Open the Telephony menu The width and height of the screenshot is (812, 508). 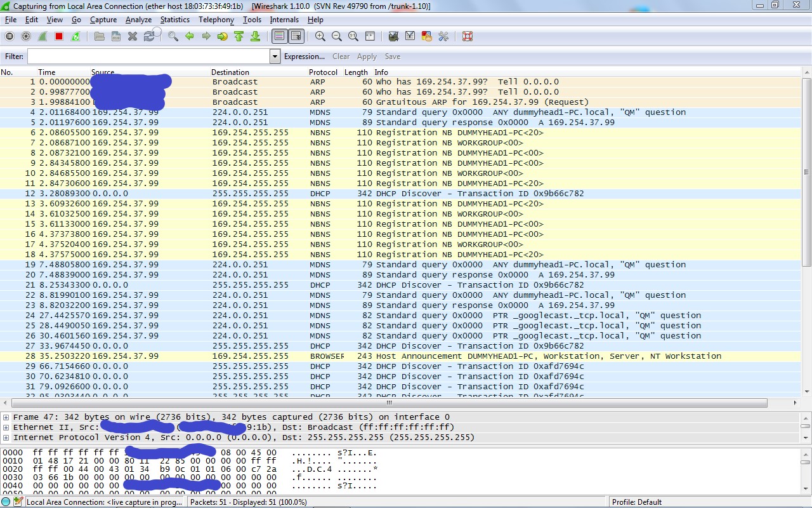(x=216, y=20)
